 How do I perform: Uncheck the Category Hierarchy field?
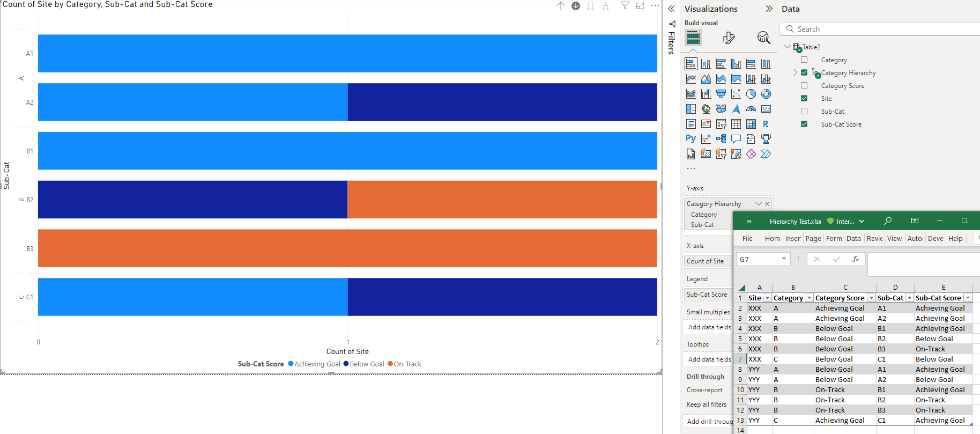(804, 72)
